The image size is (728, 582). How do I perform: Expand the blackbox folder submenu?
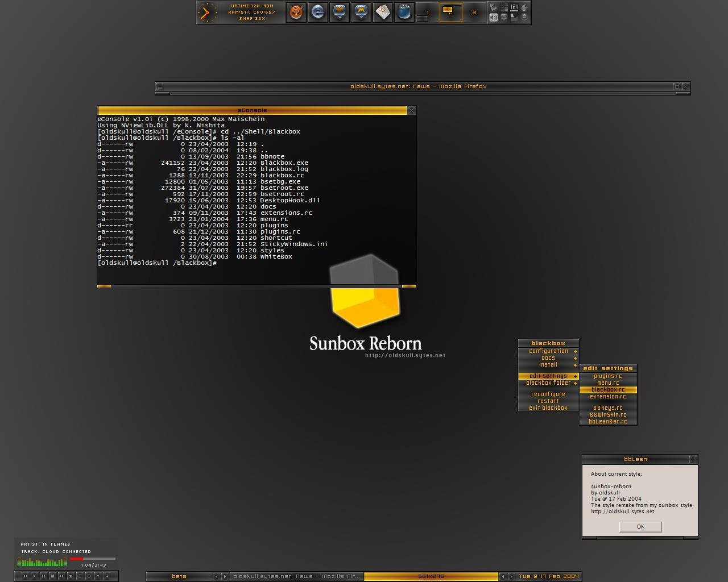548,383
